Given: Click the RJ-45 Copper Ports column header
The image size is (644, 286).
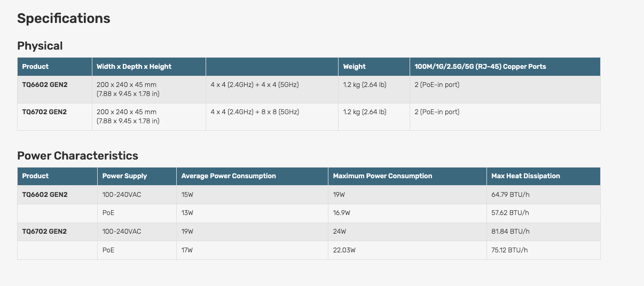Looking at the screenshot, I should [x=481, y=67].
